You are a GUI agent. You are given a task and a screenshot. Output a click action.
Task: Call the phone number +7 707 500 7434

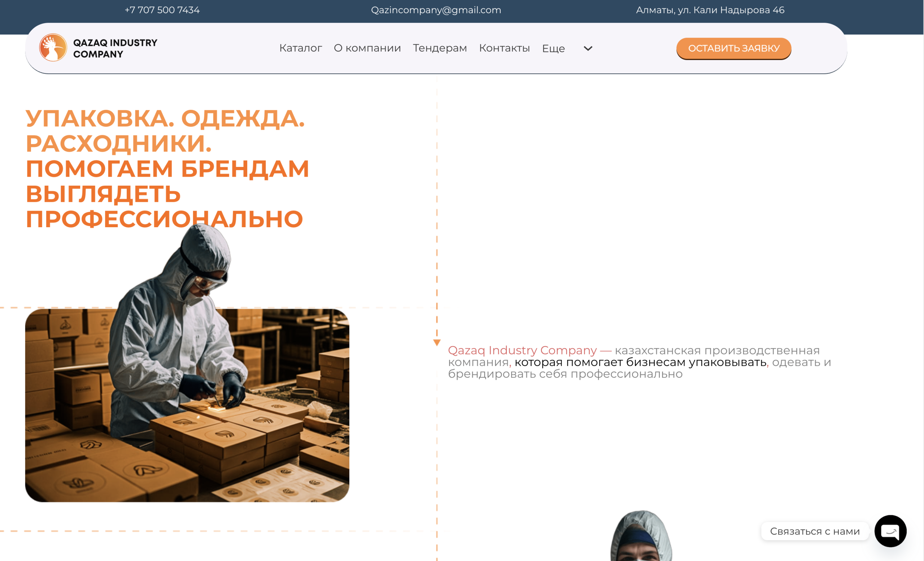162,10
